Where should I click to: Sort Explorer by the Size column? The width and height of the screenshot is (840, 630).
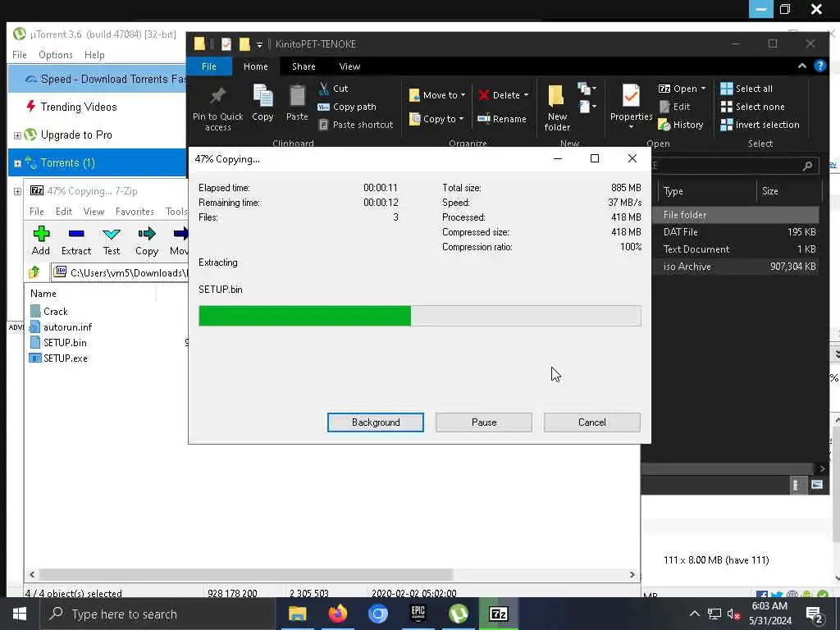(x=788, y=191)
